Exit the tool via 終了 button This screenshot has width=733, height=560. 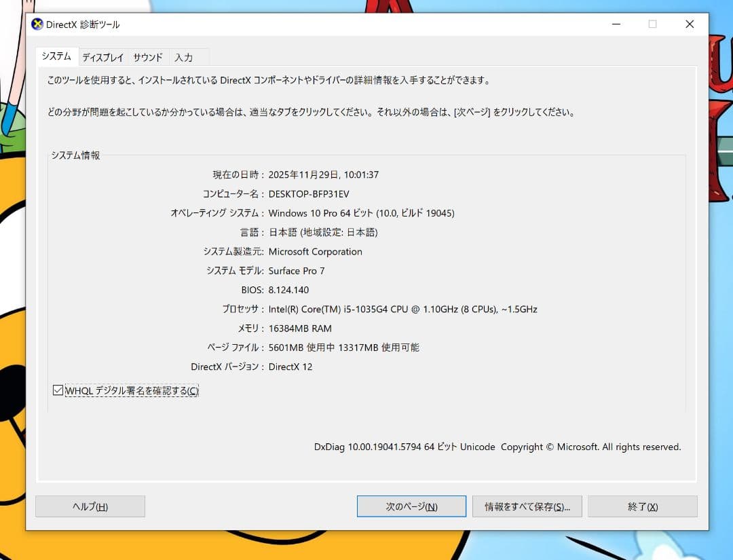click(x=641, y=506)
